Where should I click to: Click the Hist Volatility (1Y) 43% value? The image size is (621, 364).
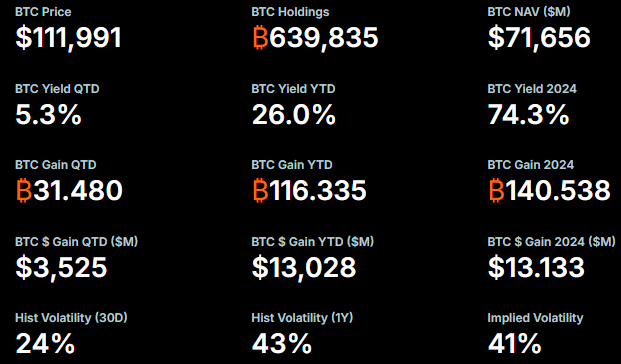click(282, 343)
